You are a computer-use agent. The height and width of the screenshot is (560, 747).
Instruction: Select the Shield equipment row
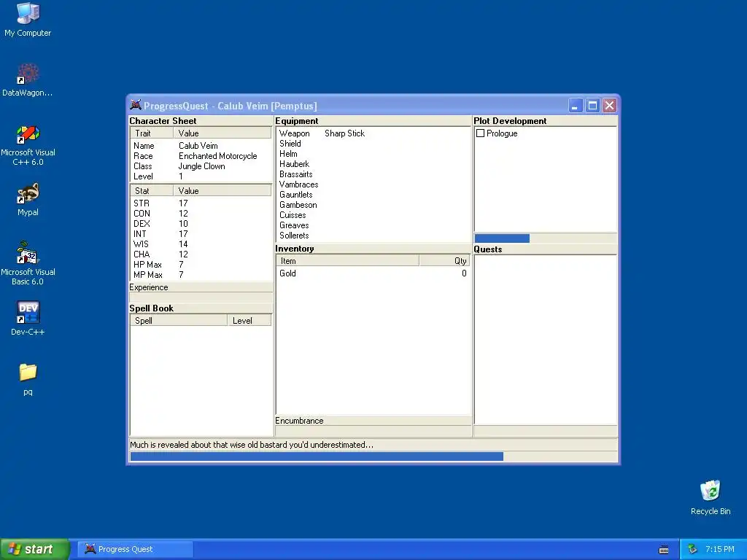pos(373,144)
